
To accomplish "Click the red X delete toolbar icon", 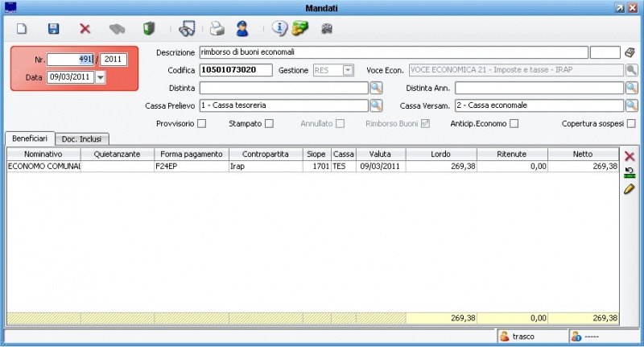I will 85,29.
